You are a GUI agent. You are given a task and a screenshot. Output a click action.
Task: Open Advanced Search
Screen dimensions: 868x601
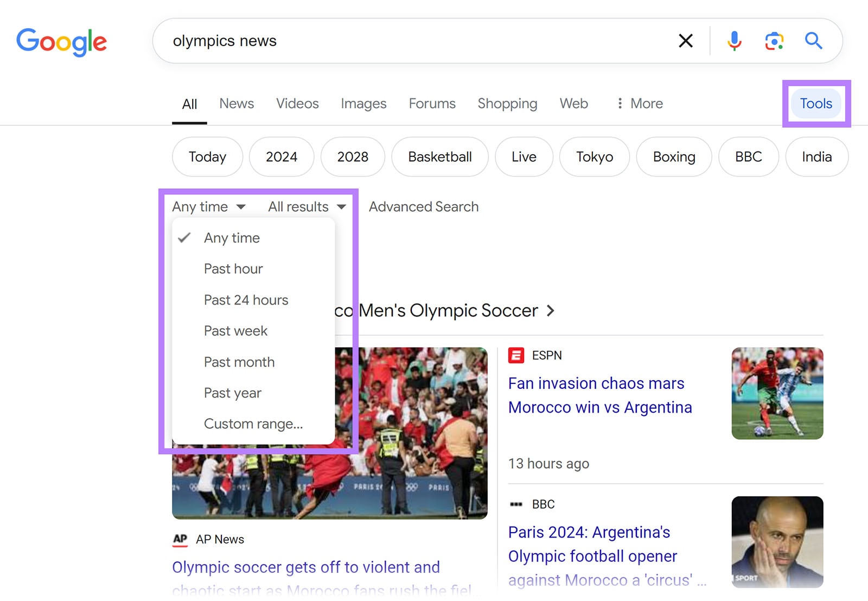point(424,206)
